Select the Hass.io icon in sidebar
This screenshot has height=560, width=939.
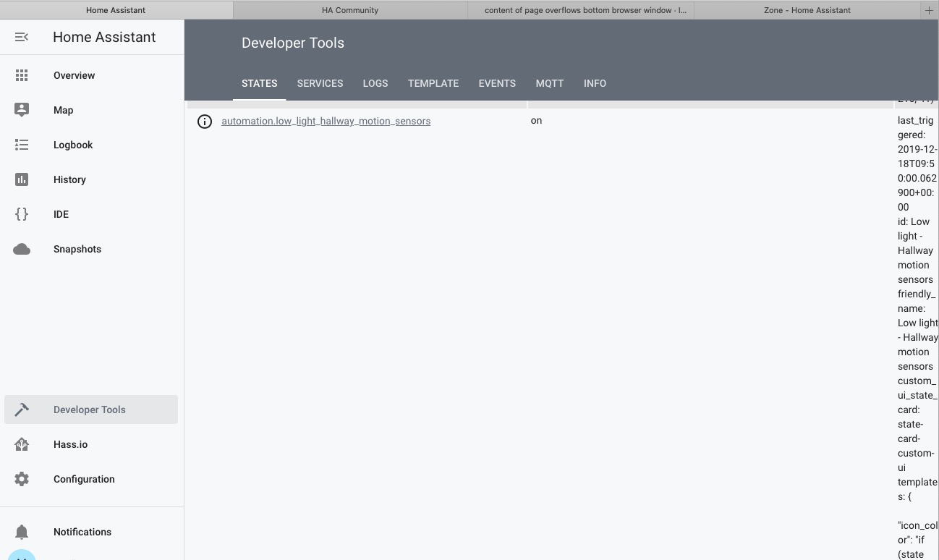(x=22, y=444)
